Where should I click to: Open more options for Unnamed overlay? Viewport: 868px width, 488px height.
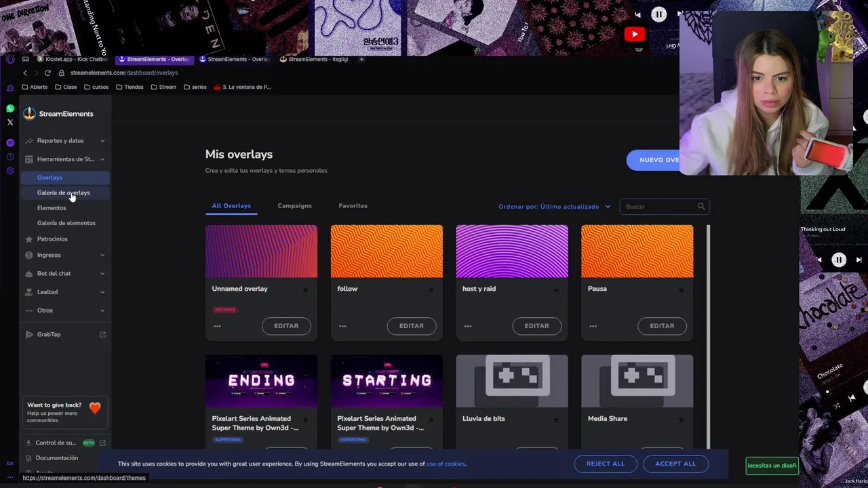[217, 326]
